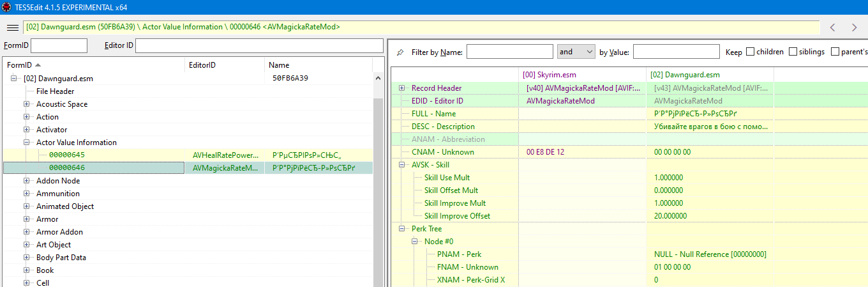
Task: Open the and/or filter combo box
Action: [x=576, y=52]
